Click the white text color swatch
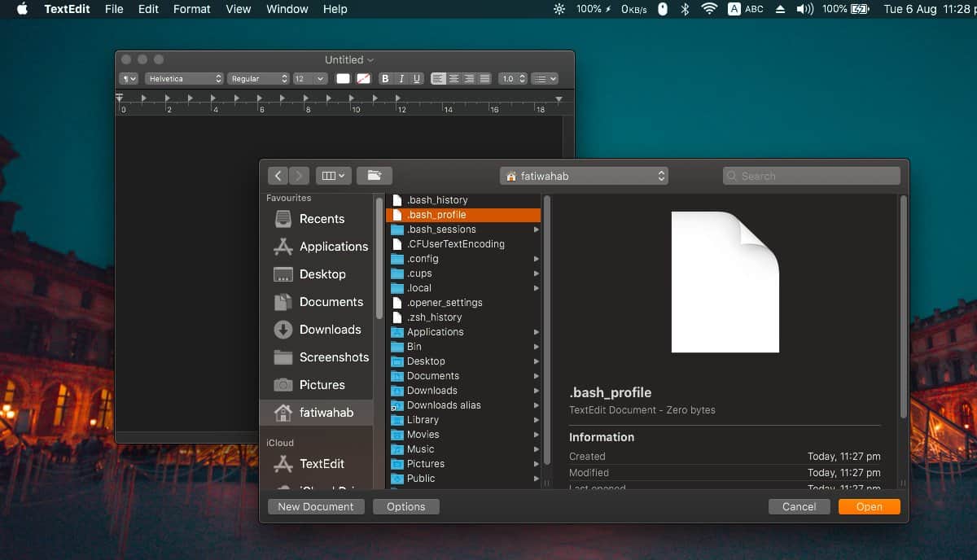 pyautogui.click(x=343, y=79)
